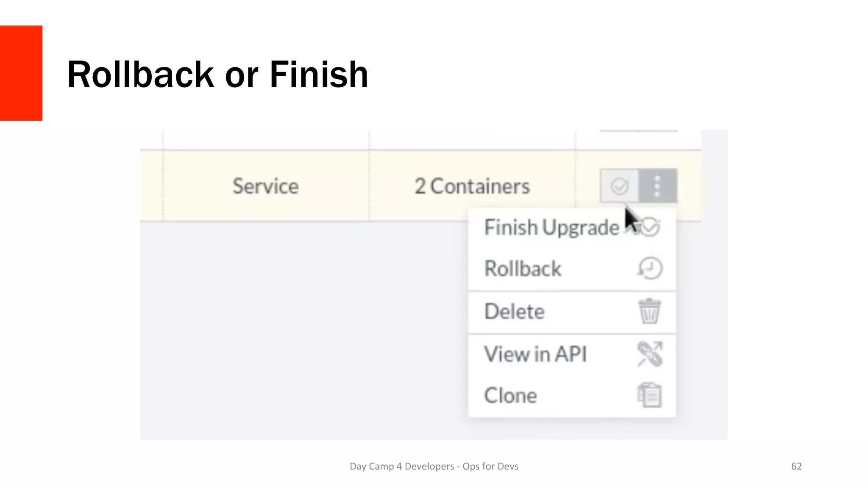The width and height of the screenshot is (868, 488).
Task: Open the three-dot actions menu button
Action: click(657, 186)
